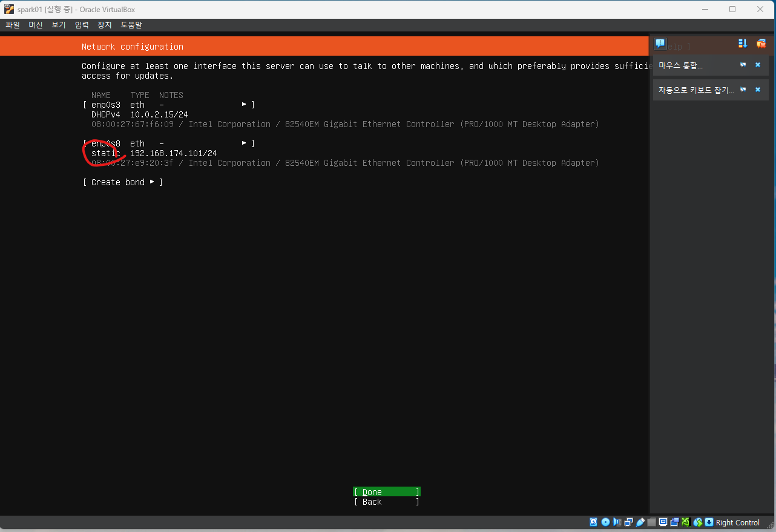Open the 도움말 menu
Image resolution: width=776 pixels, height=532 pixels.
[131, 25]
